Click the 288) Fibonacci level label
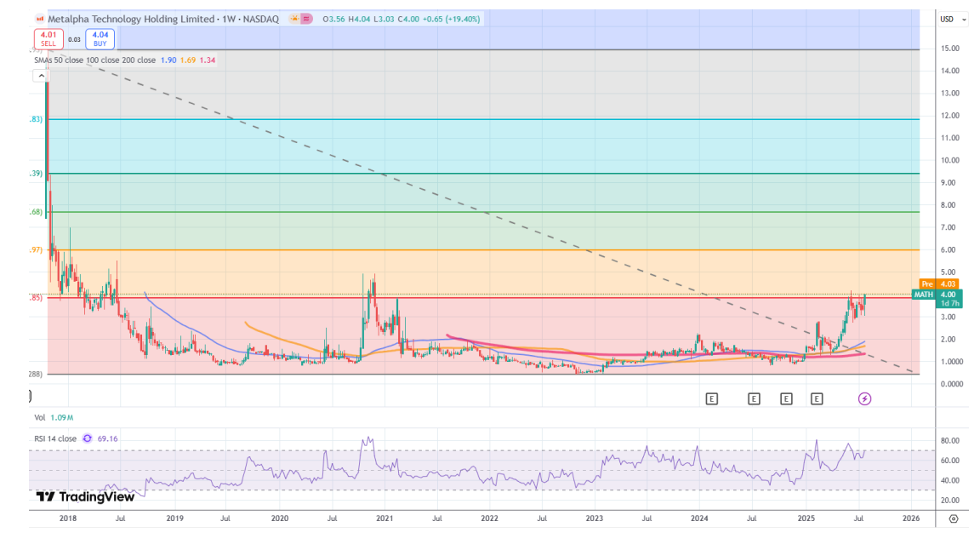Image resolution: width=980 pixels, height=544 pixels. (x=36, y=374)
